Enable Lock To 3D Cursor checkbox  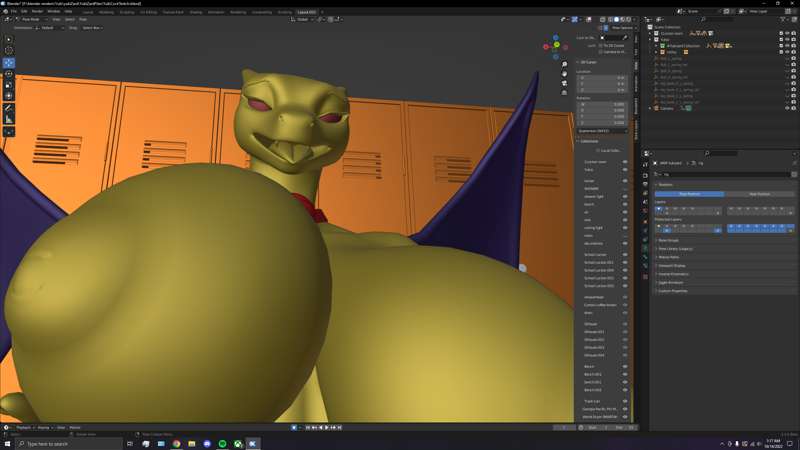(601, 45)
